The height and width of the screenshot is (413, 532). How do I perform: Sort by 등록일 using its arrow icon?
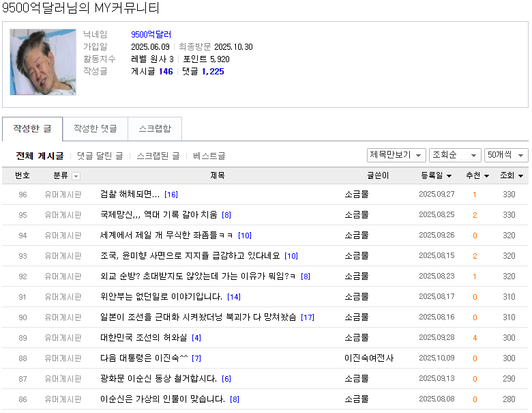tap(449, 176)
